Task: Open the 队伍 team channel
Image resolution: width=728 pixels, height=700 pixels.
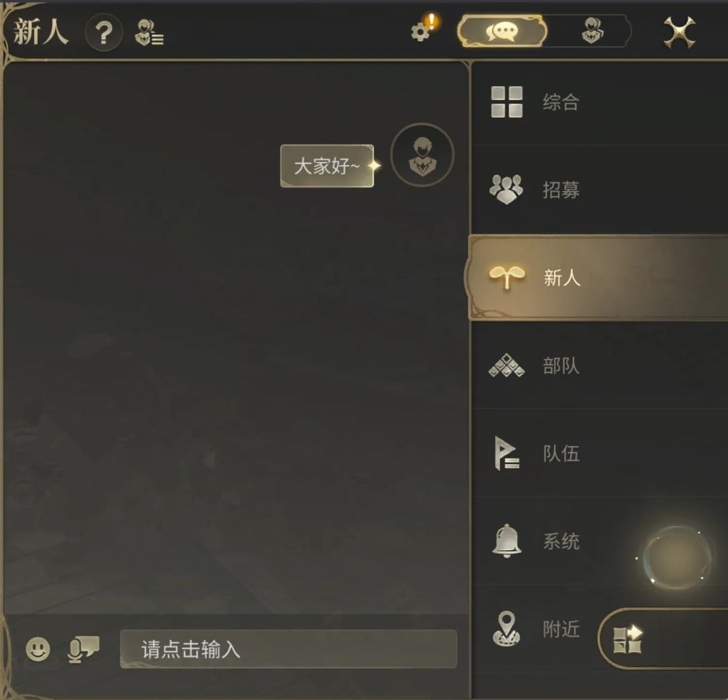Action: [x=599, y=453]
